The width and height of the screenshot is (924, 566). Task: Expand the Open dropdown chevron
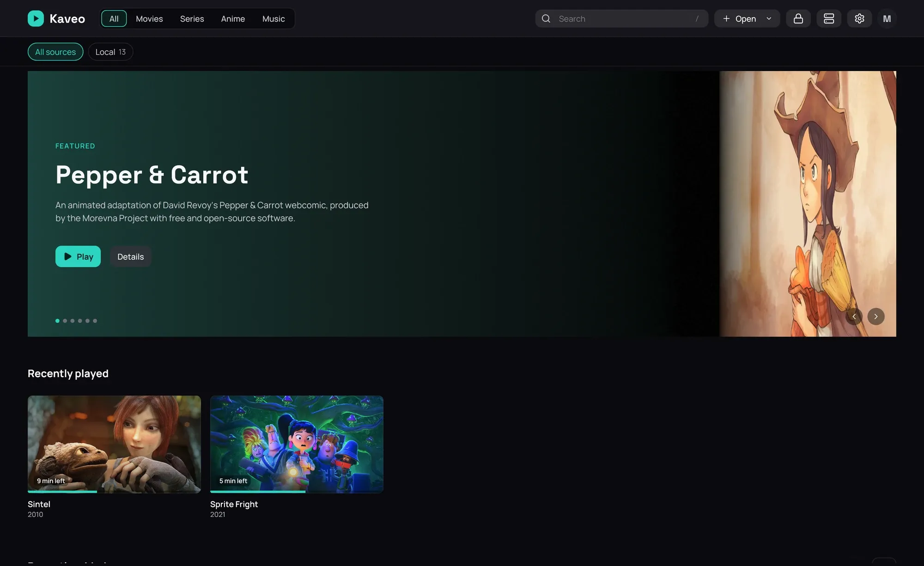click(x=769, y=18)
